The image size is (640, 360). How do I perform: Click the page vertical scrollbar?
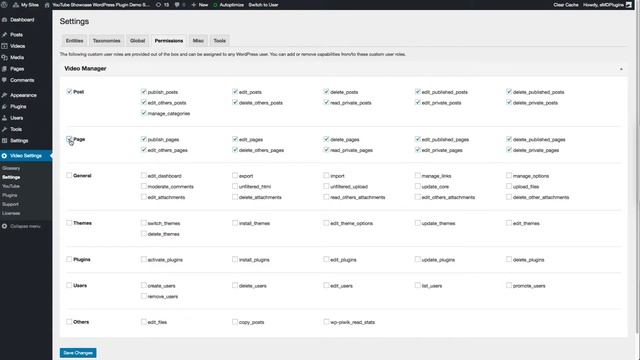(638, 171)
